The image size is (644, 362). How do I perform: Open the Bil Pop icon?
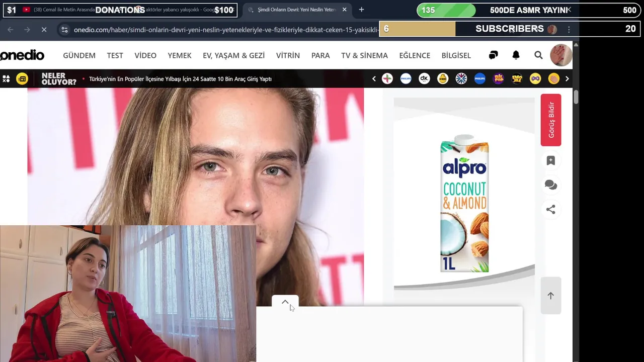498,78
